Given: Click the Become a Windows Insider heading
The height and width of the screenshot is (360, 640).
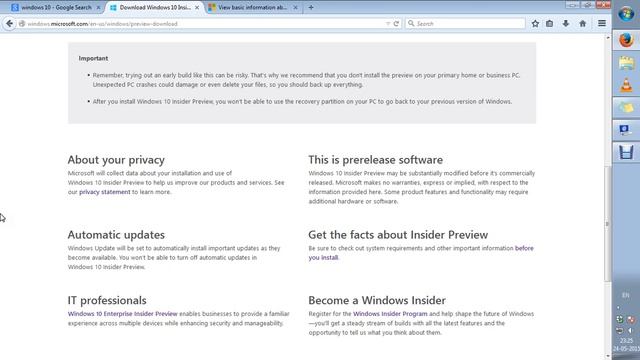Looking at the screenshot, I should (x=377, y=300).
